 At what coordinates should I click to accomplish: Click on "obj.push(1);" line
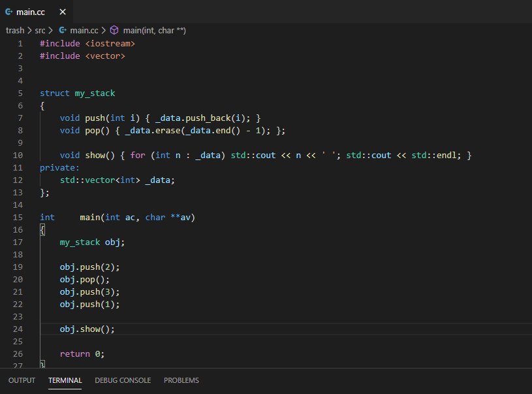tap(89, 304)
